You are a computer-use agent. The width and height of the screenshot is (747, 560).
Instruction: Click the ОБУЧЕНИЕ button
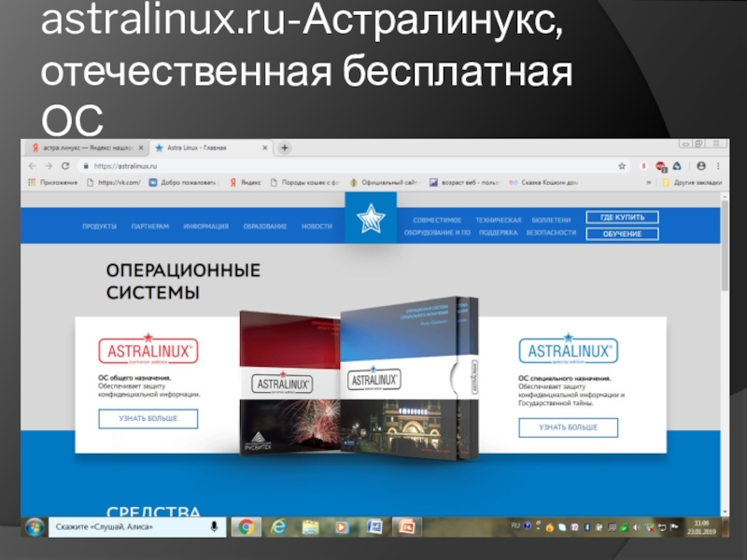click(x=622, y=234)
